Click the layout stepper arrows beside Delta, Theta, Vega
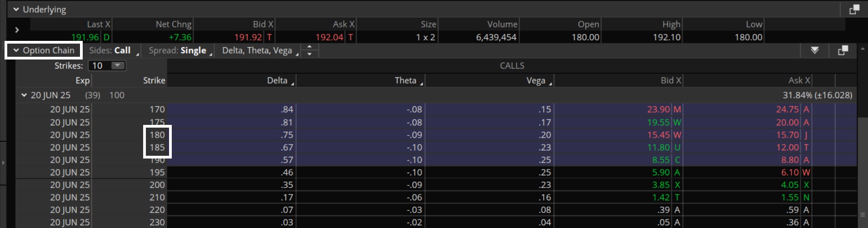Viewport: 868px width, 228px height. (309, 50)
